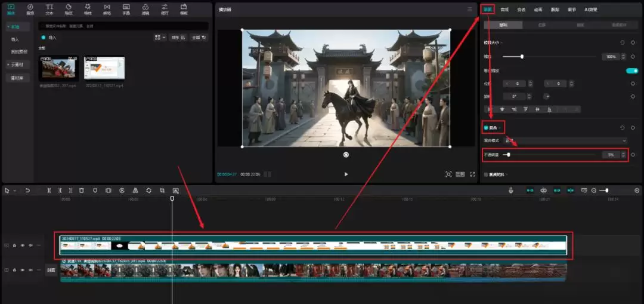Enable the bottom checkbox below opacity
Viewport: 644px width, 304px height.
click(x=487, y=174)
